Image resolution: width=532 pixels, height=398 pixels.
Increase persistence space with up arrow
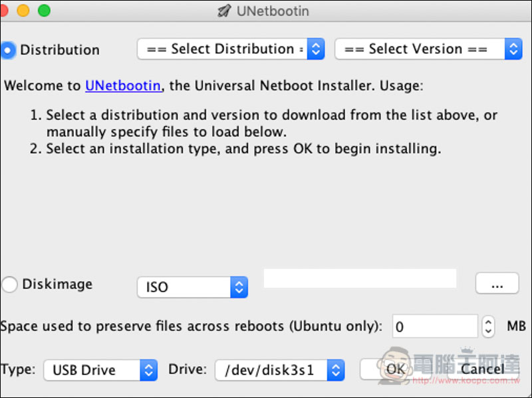488,321
